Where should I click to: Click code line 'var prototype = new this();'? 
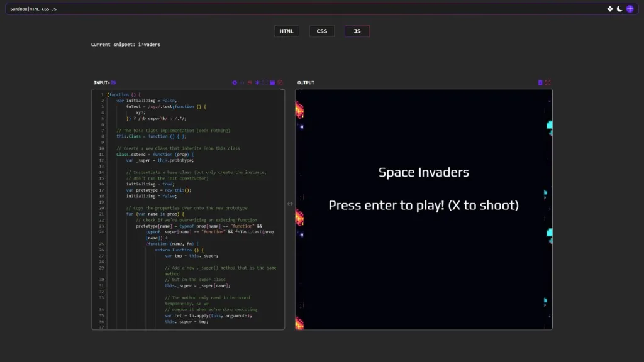click(x=158, y=190)
